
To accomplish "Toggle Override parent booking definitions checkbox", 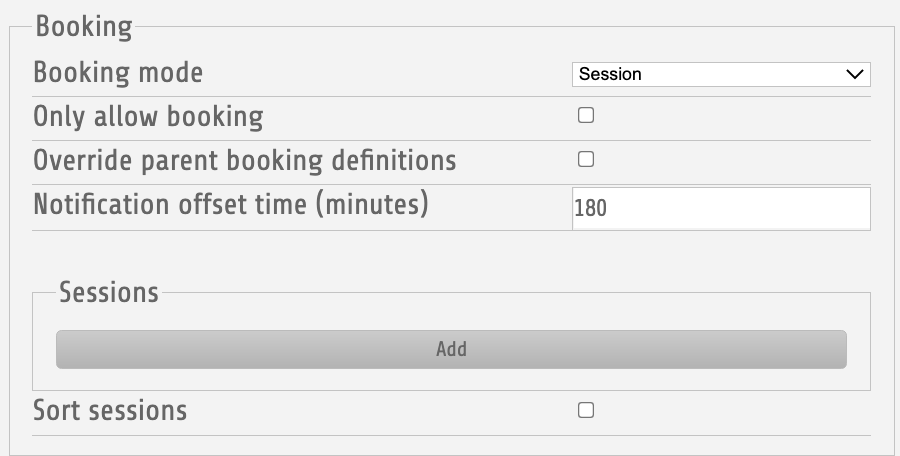I will [x=585, y=159].
